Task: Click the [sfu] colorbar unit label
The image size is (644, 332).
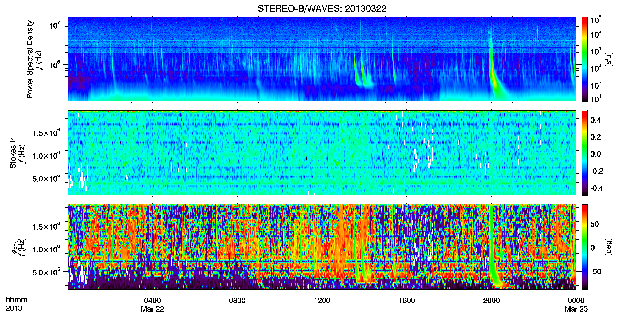Action: [x=609, y=59]
